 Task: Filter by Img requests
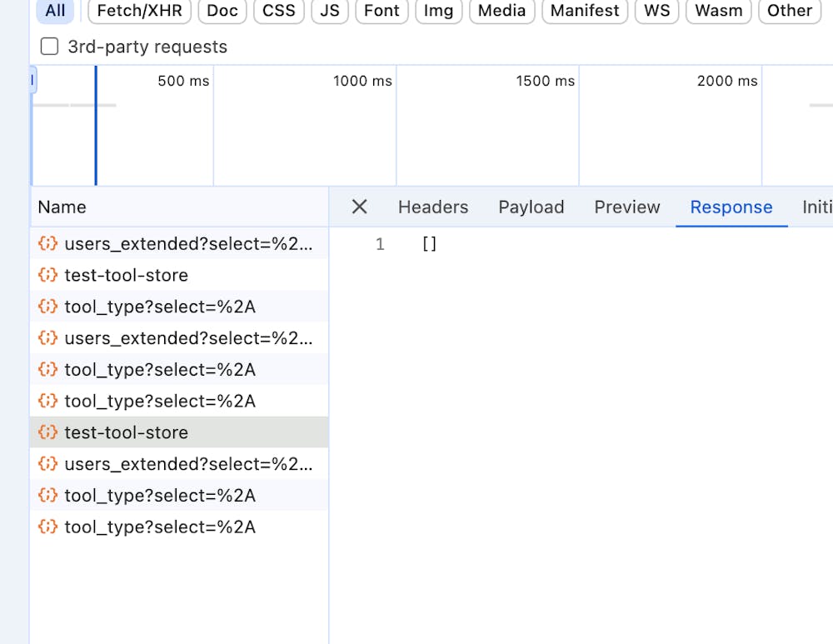[438, 11]
